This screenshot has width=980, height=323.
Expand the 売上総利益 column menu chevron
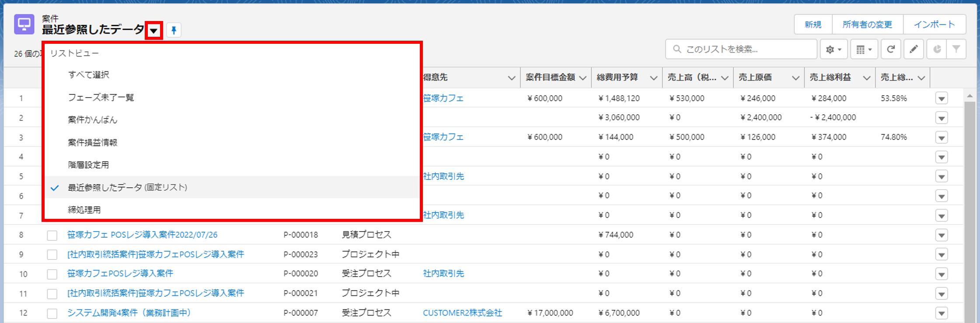pyautogui.click(x=866, y=78)
